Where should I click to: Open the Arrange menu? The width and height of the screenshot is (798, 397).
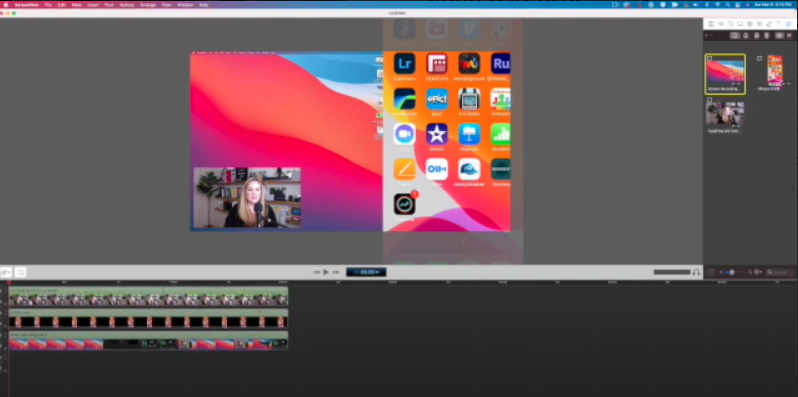148,5
